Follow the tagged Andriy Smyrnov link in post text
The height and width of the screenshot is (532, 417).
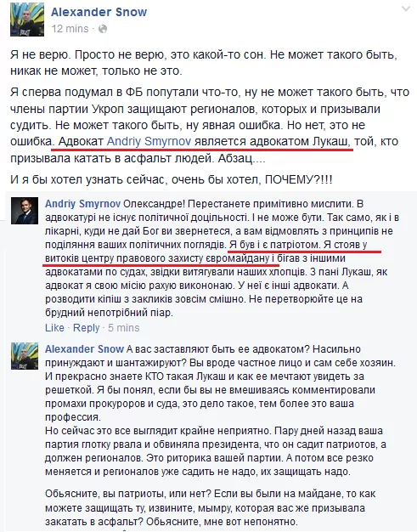pyautogui.click(x=149, y=141)
